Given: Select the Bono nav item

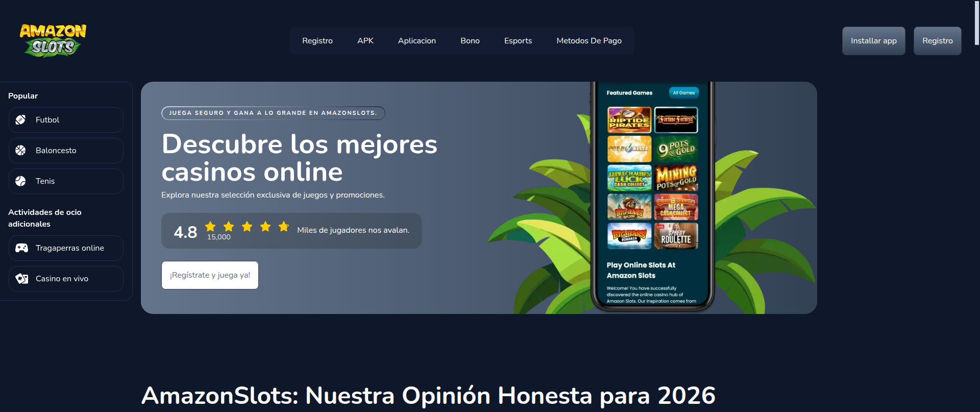Looking at the screenshot, I should [x=470, y=41].
